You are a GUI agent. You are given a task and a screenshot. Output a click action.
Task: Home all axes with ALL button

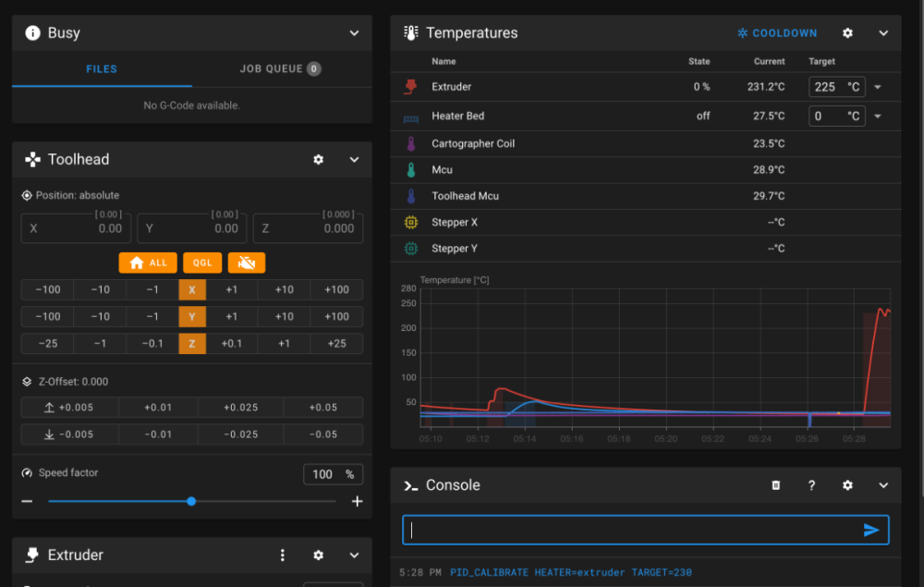pyautogui.click(x=148, y=263)
